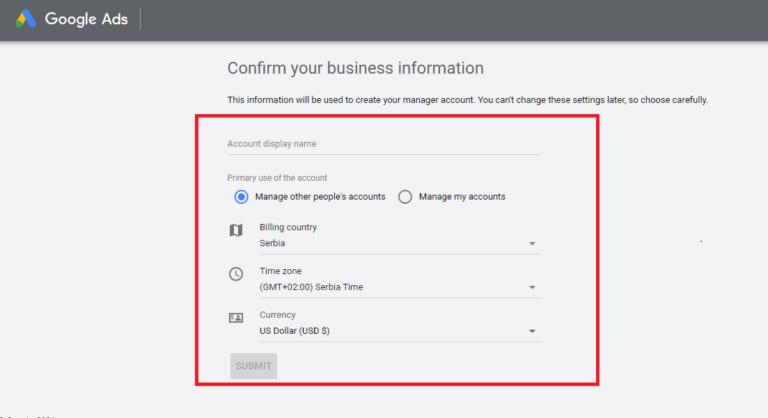Select the Manage other people's accounts radio button
The image size is (768, 418).
[241, 197]
